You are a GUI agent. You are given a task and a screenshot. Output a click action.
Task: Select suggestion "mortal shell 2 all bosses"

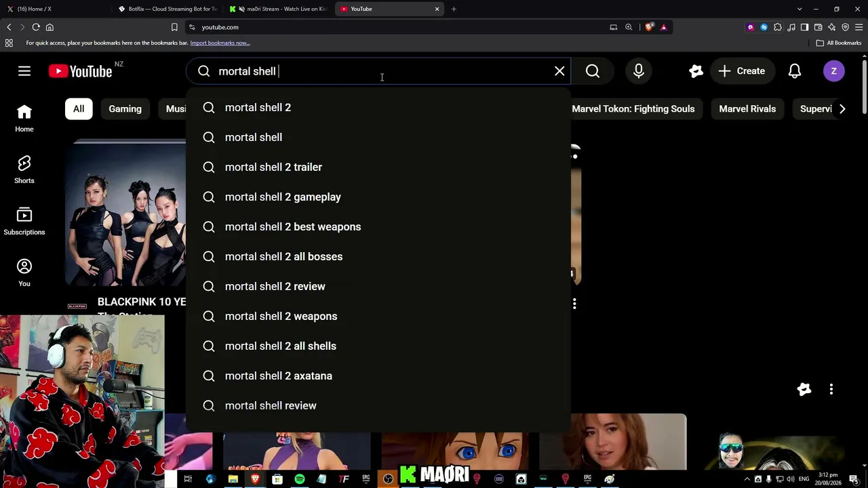tap(378, 256)
